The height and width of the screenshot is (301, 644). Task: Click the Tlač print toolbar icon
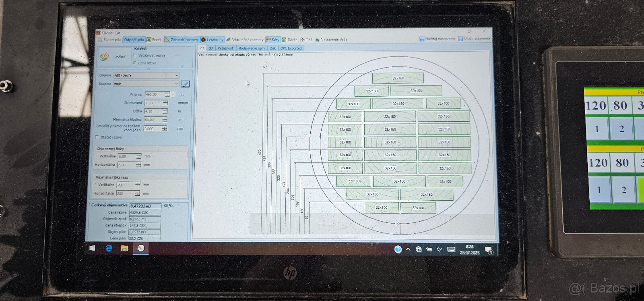(303, 39)
